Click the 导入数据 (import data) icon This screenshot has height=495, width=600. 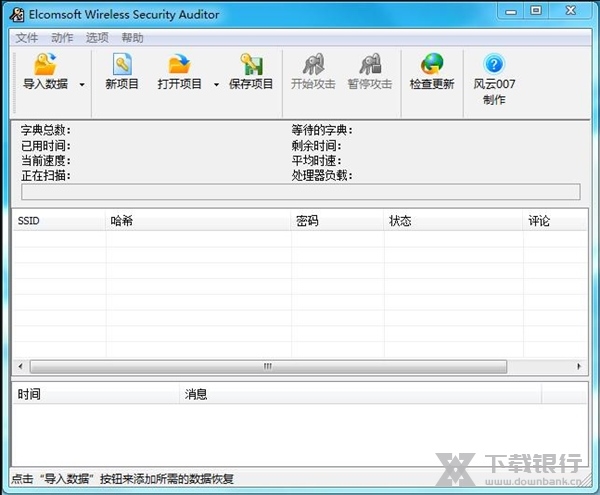coord(45,64)
